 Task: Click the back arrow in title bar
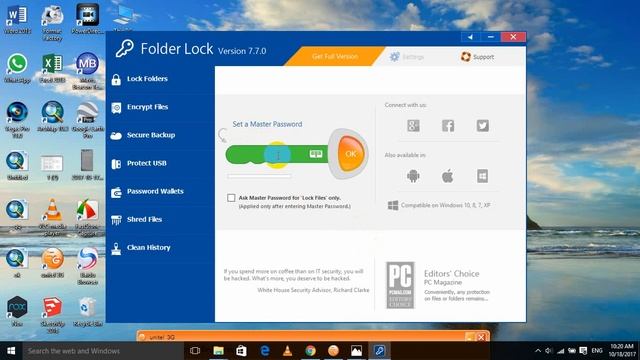[470, 37]
